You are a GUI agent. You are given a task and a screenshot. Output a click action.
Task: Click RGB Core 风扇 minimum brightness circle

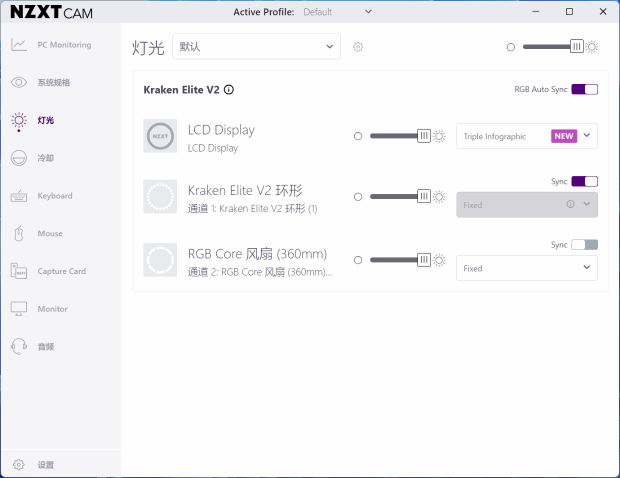tap(358, 260)
